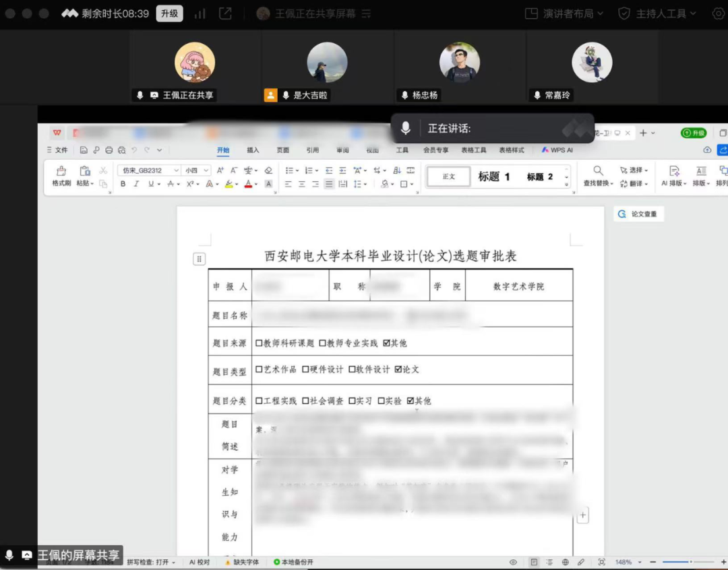Open the 演讲者布局 layout dropdown
Viewport: 728px width, 570px height.
pyautogui.click(x=564, y=13)
